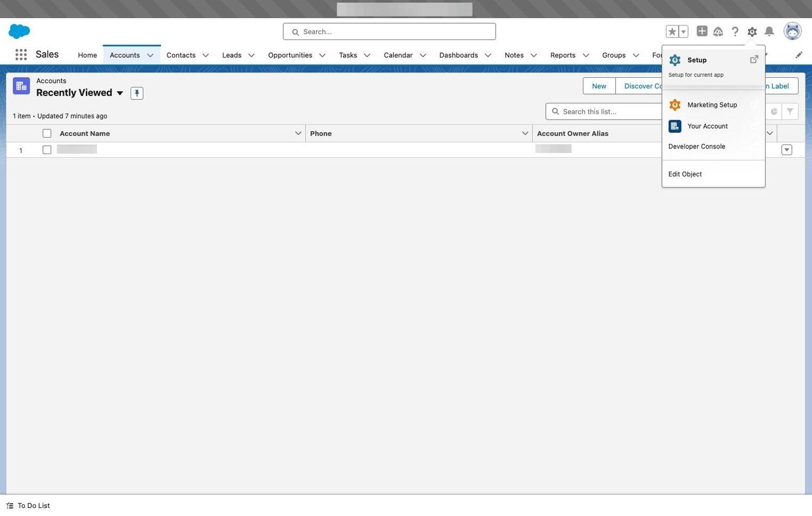This screenshot has width=812, height=516.
Task: Open the favorites list dropdown arrow
Action: 683,31
